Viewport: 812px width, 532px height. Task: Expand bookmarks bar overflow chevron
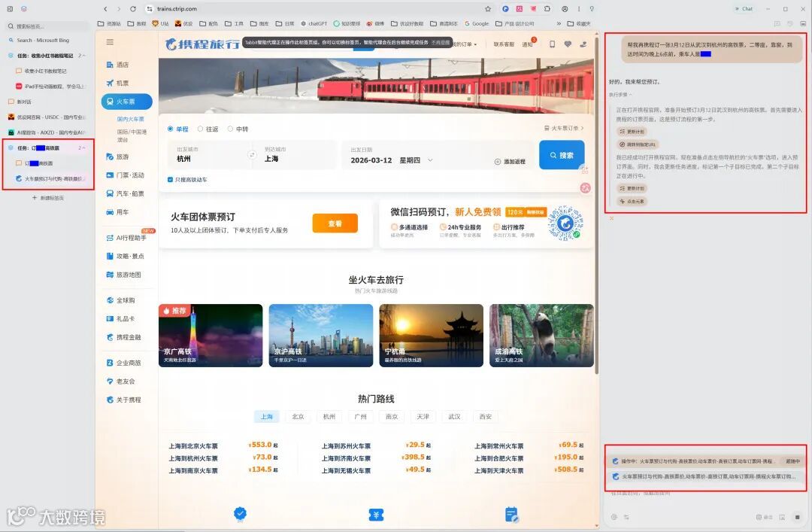point(559,24)
